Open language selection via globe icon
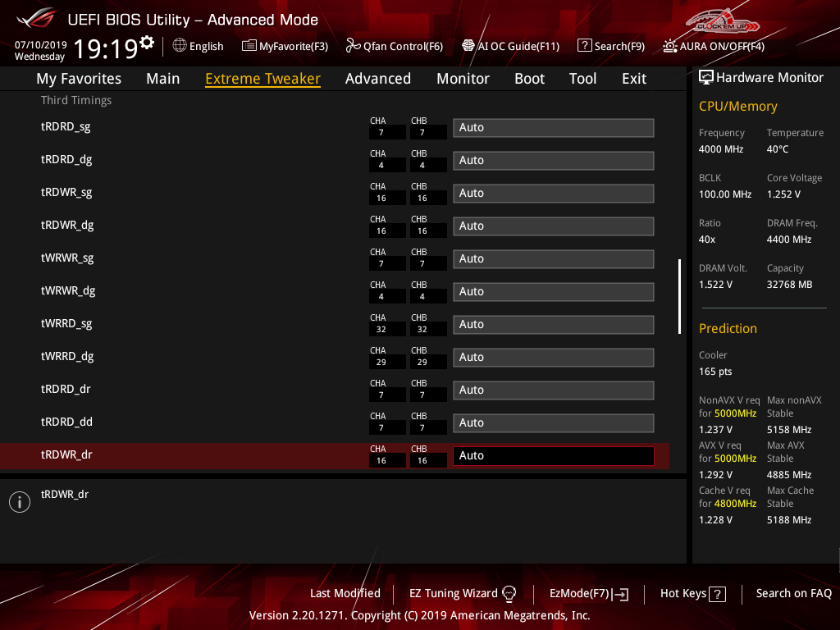The width and height of the screenshot is (840, 630). (x=180, y=46)
